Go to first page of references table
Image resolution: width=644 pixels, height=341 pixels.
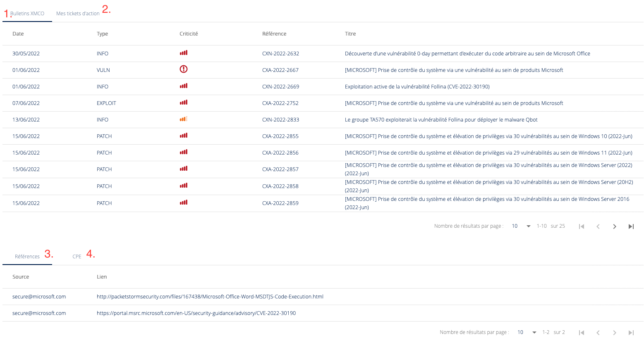[x=582, y=333]
